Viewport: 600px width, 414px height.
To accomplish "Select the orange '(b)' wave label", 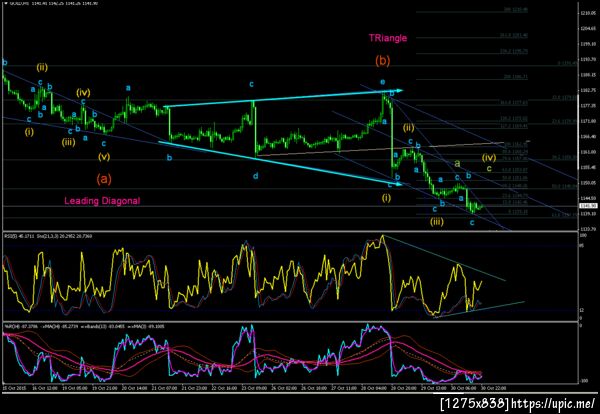I will (x=383, y=61).
